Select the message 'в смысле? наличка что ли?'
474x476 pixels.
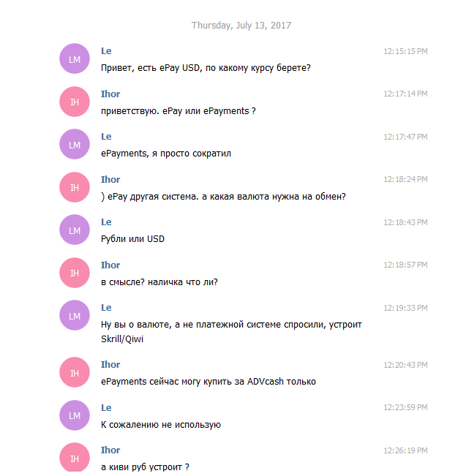pos(159,282)
